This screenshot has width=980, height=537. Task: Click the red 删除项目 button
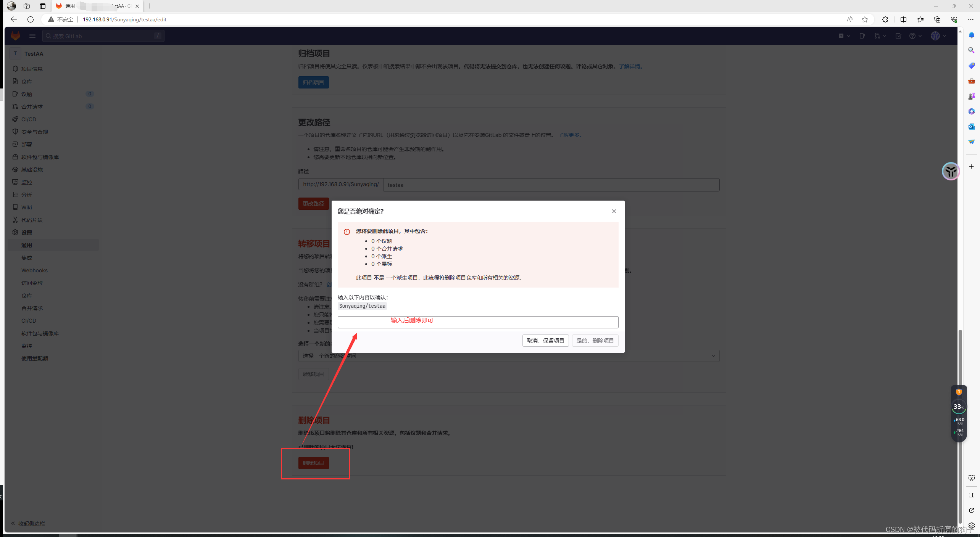point(313,463)
